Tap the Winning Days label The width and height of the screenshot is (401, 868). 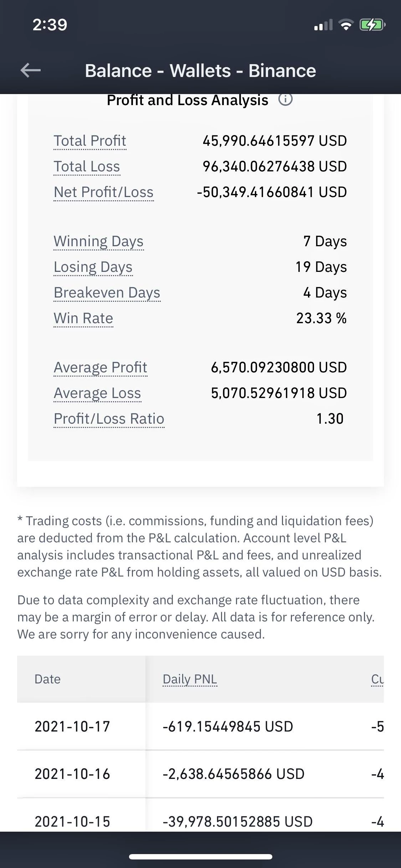(98, 241)
